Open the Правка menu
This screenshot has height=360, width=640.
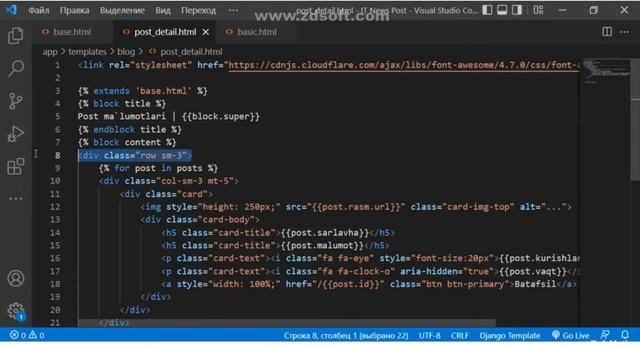point(74,10)
